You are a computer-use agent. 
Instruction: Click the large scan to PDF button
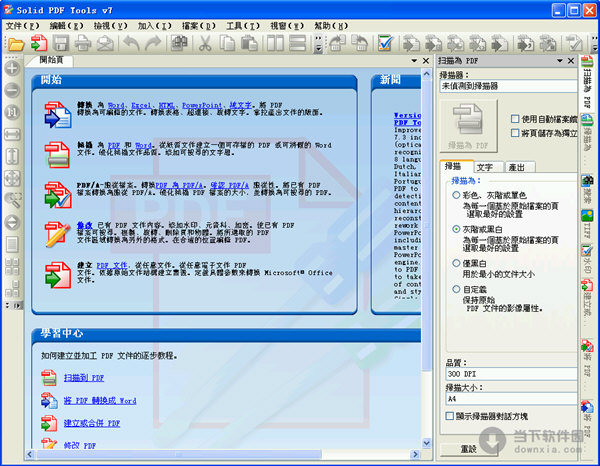tap(468, 126)
